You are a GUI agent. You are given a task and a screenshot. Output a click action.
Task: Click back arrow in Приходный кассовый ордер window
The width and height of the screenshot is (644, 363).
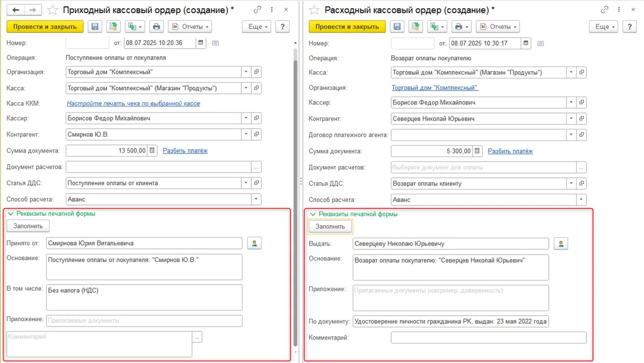coord(16,10)
